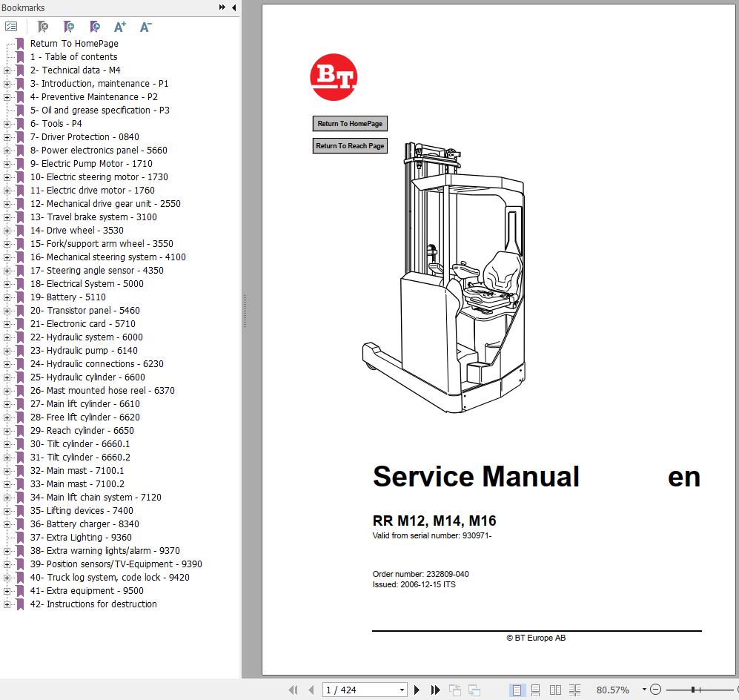The width and height of the screenshot is (739, 700).
Task: Collapse the Bookmarks panel with left arrow
Action: (x=233, y=7)
